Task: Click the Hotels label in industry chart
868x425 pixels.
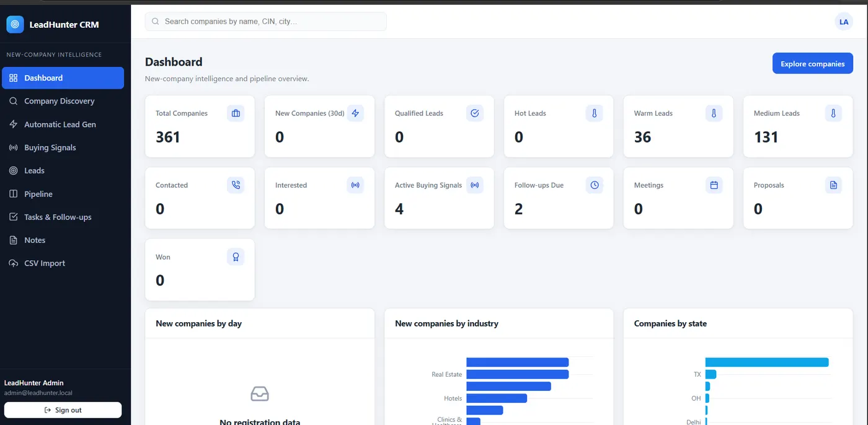Action: pos(453,398)
